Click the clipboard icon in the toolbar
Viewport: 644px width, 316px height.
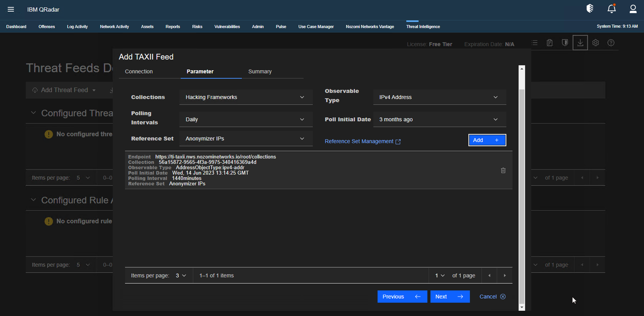tap(549, 43)
